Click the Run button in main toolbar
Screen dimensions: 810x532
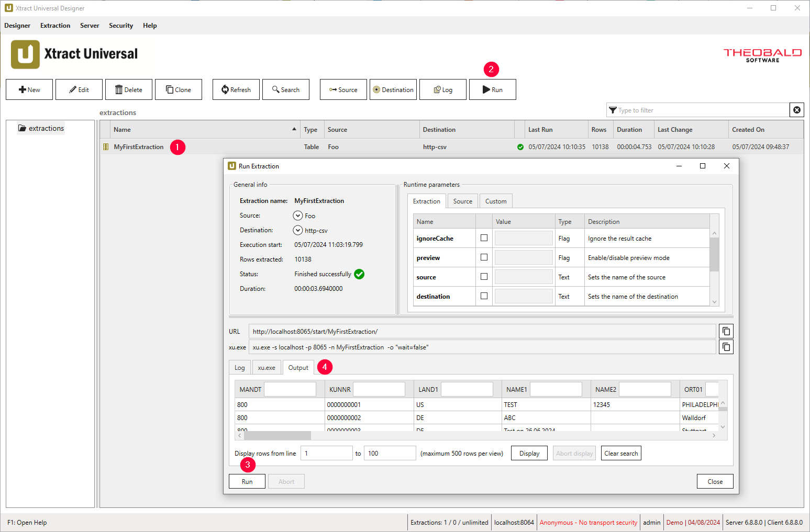493,89
